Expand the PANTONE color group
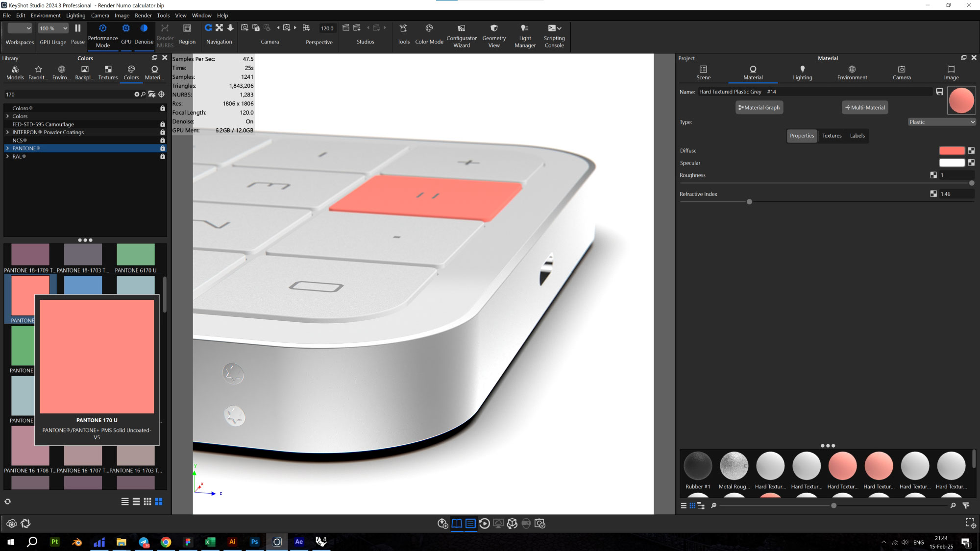Screen dimensions: 980x551 point(7,148)
